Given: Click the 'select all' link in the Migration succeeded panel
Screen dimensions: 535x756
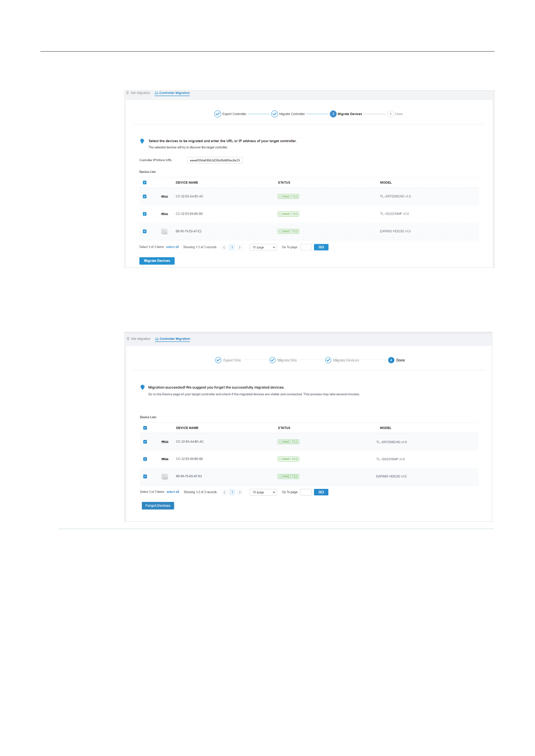Looking at the screenshot, I should pos(172,492).
